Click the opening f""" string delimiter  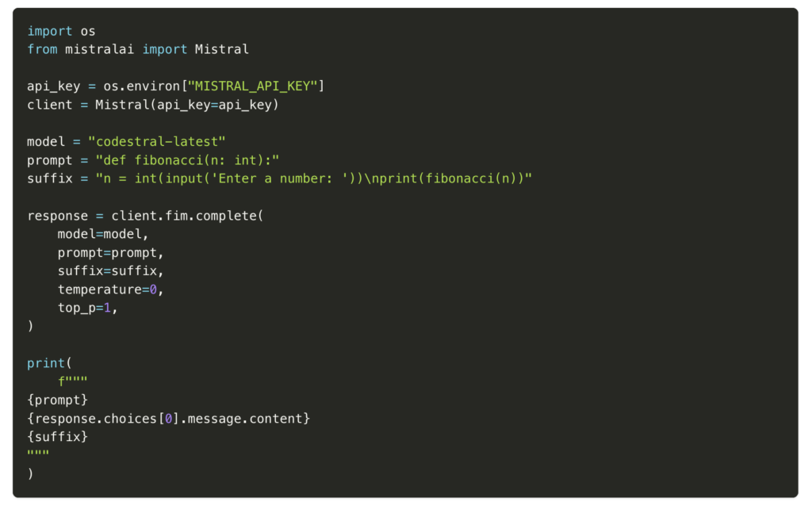73,381
